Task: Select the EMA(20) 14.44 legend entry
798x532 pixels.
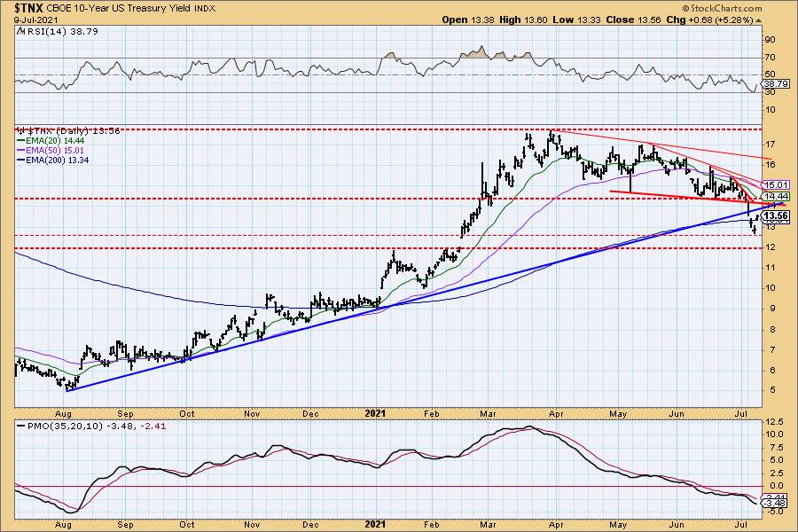Action: pyautogui.click(x=51, y=140)
